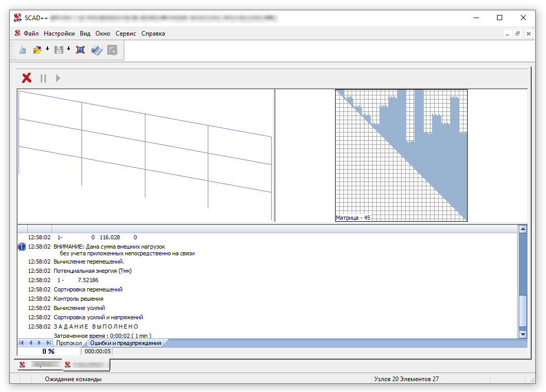The image size is (546, 392).
Task: Jump to first tab with navigation arrow
Action: tap(22, 343)
